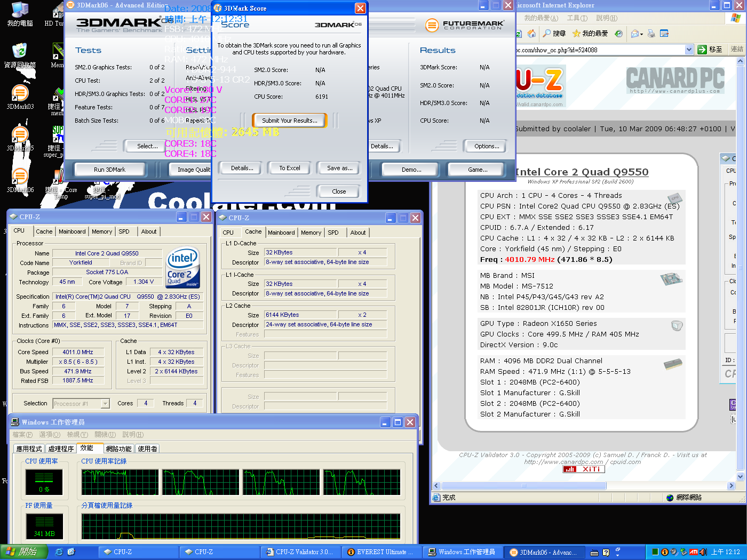Open SPD tab in CPU-Z Cache window
The image size is (747, 560).
click(333, 233)
